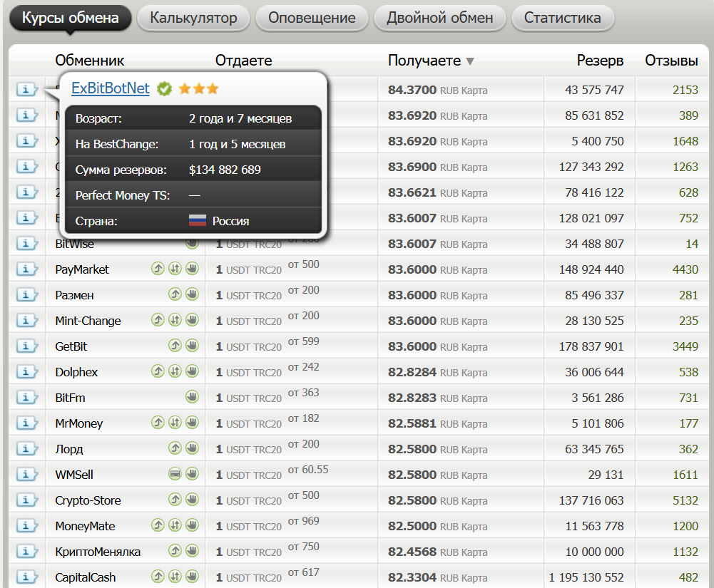Open the Двойной обмен tab
The image size is (714, 588).
coord(439,18)
